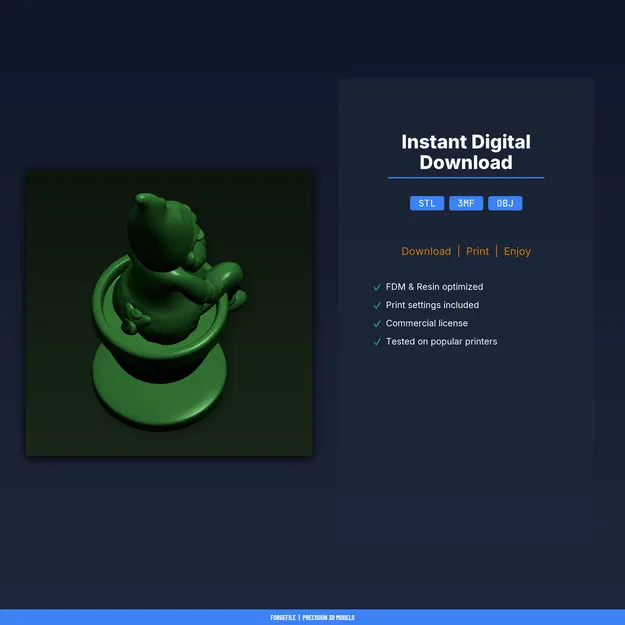Click the checkmark beside Tested on popular printers
This screenshot has height=625, width=625.
[377, 342]
